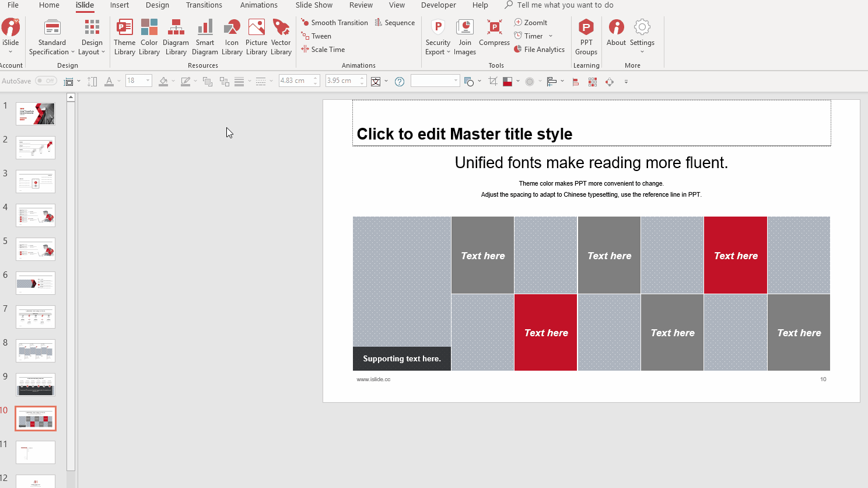Open the Theme Library
Viewport: 868px width, 488px height.
124,37
